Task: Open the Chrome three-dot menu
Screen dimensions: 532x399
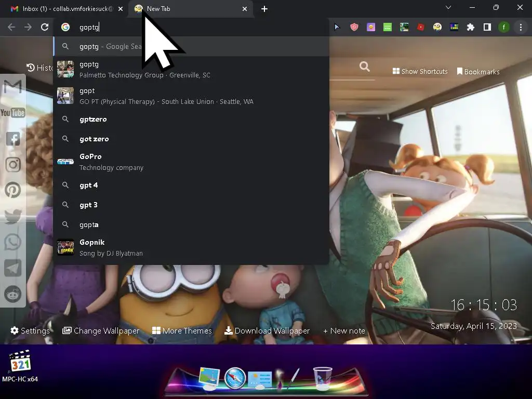Action: coord(521,27)
